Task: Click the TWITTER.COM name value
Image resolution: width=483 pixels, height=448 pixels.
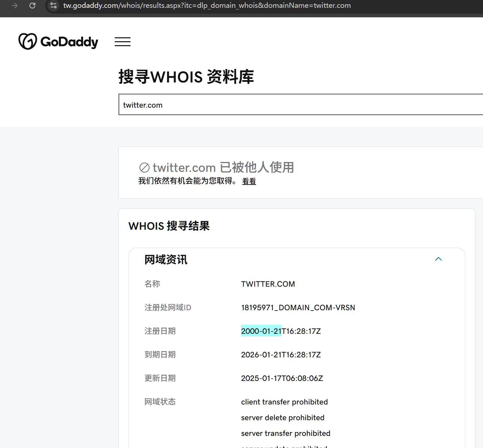Action: coord(268,284)
